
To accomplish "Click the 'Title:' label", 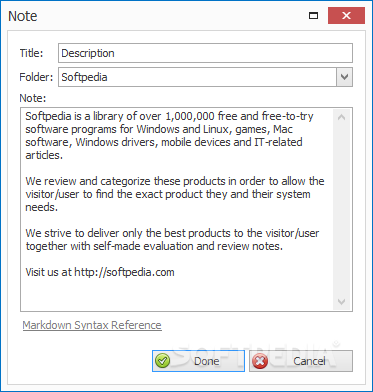I will [31, 53].
